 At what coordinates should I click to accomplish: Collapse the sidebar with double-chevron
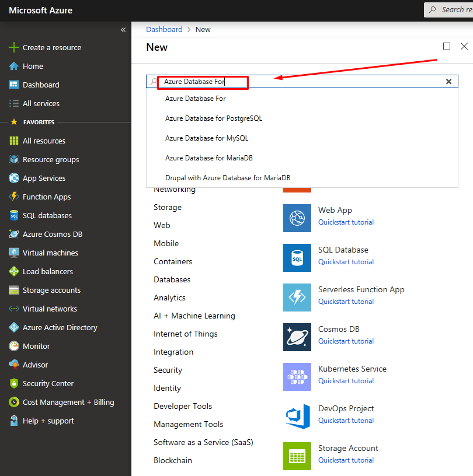click(123, 30)
